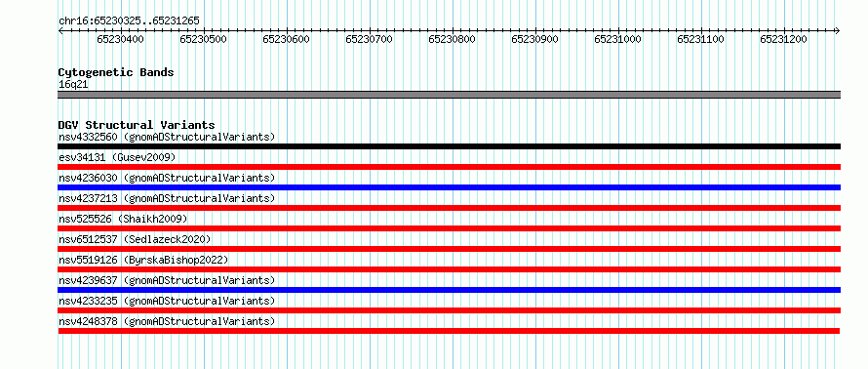Viewport: 868px width, 369px height.
Task: Click the red nsv525526 variant bar
Action: coord(449,228)
